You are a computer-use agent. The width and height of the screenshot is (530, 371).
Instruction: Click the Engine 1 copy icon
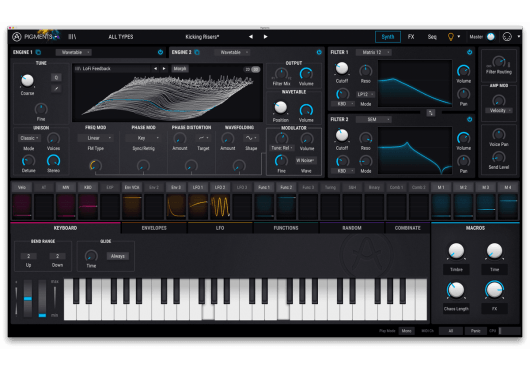(x=38, y=52)
